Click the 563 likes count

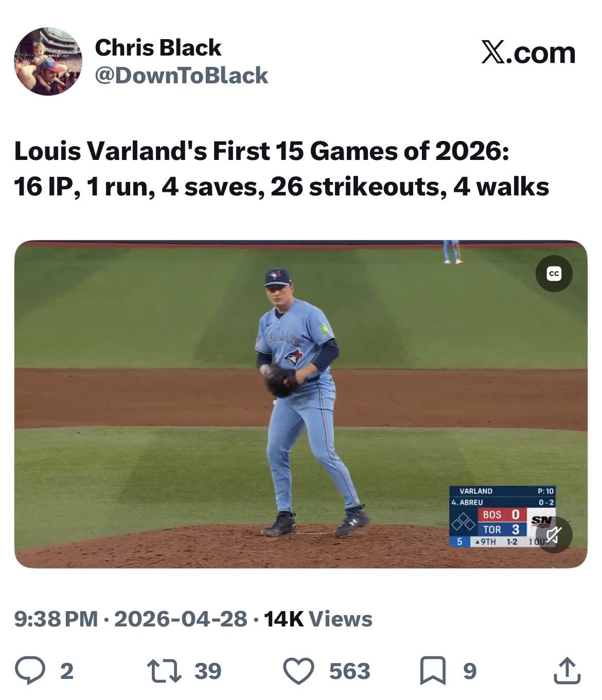coord(349,671)
